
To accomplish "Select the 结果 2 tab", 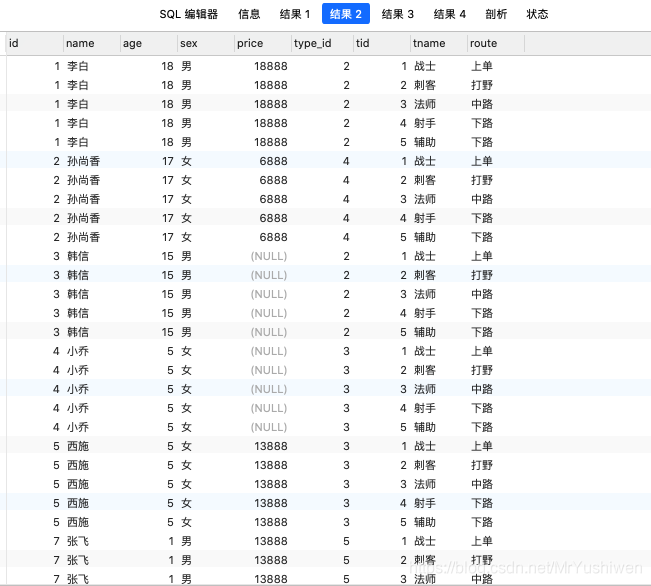I will pos(346,14).
